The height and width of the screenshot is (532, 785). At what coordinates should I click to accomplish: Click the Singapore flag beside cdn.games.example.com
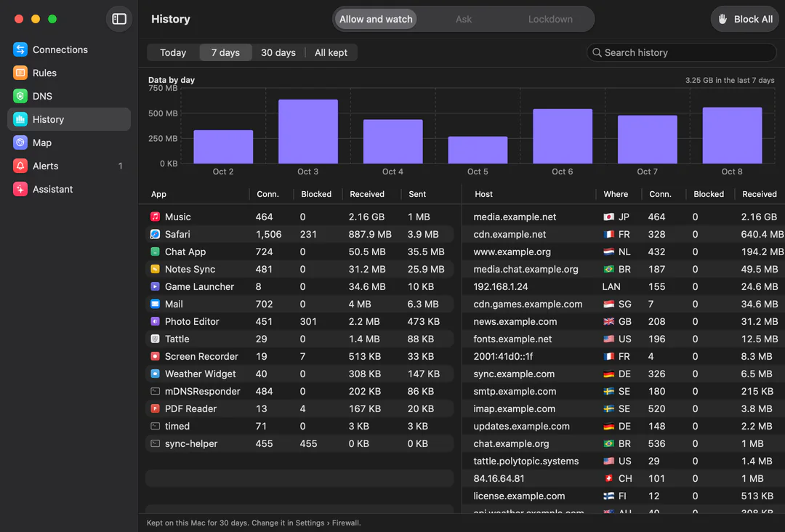pyautogui.click(x=609, y=304)
